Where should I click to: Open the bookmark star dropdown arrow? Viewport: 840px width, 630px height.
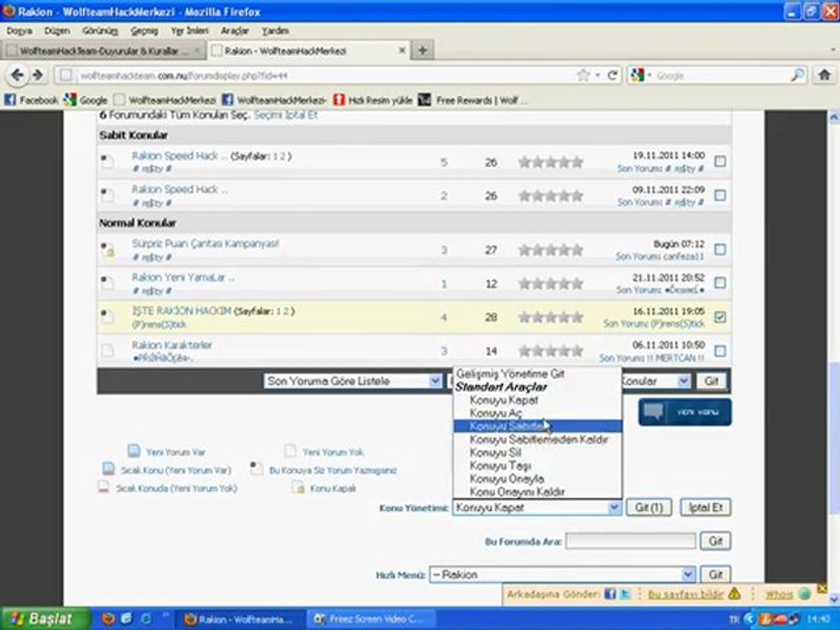click(x=598, y=75)
